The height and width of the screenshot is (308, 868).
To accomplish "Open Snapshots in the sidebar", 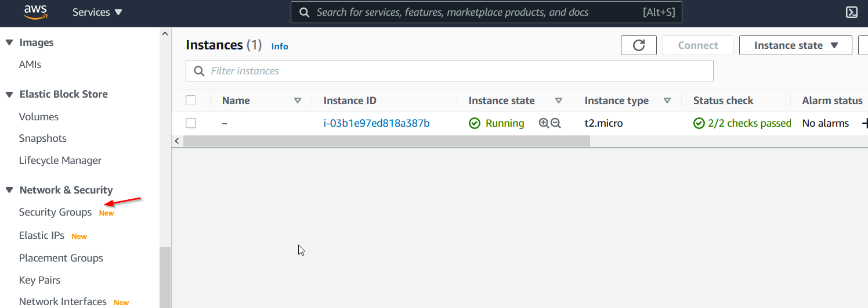I will tap(43, 138).
